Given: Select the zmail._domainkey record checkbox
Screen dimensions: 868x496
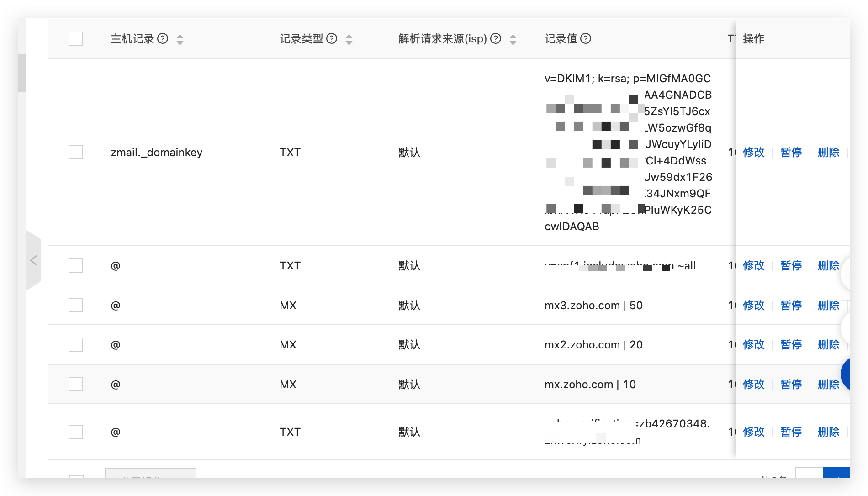Looking at the screenshot, I should click(76, 152).
